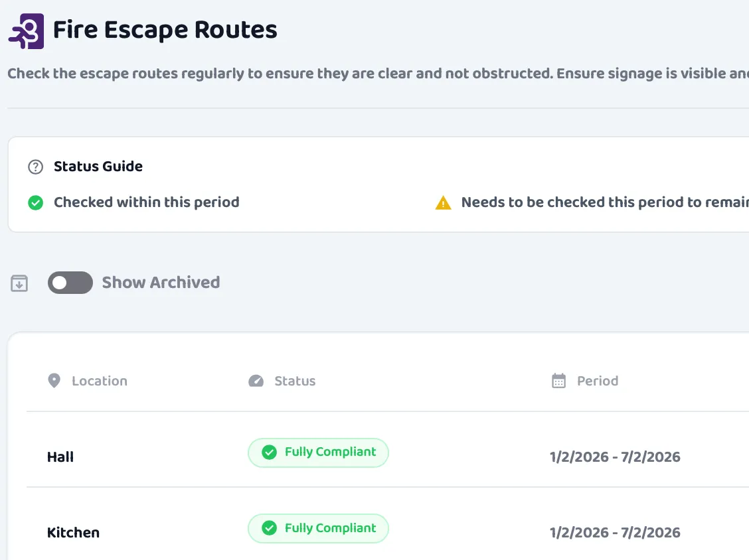Open the Location column header
Image resolution: width=749 pixels, height=560 pixels.
(99, 380)
